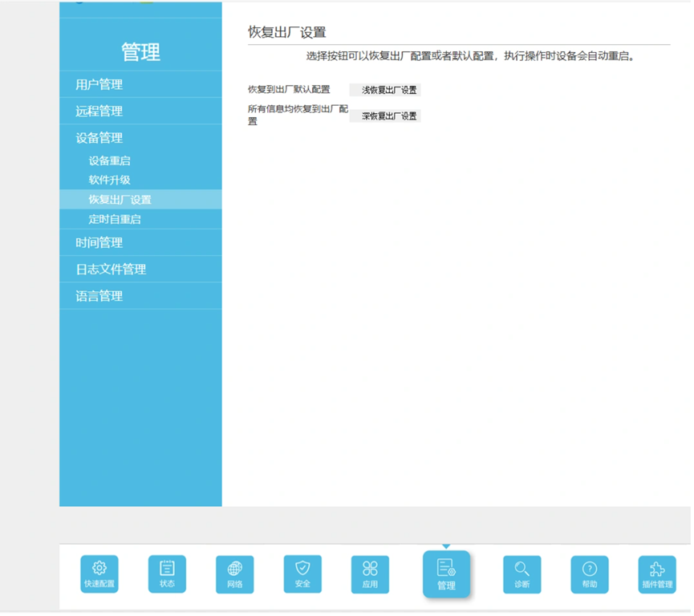The image size is (694, 616).
Task: Open the 插件管理 plugin puzzle icon
Action: pyautogui.click(x=657, y=573)
